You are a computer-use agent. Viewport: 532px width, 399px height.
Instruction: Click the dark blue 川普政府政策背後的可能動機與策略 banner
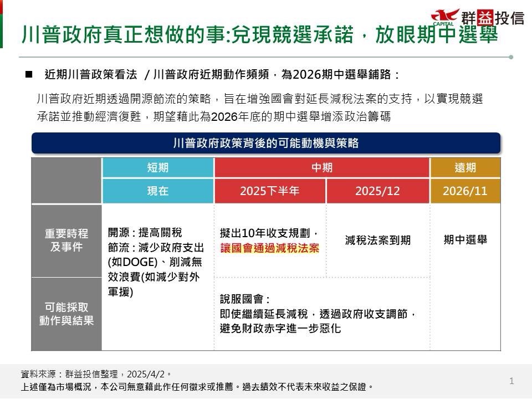266,143
